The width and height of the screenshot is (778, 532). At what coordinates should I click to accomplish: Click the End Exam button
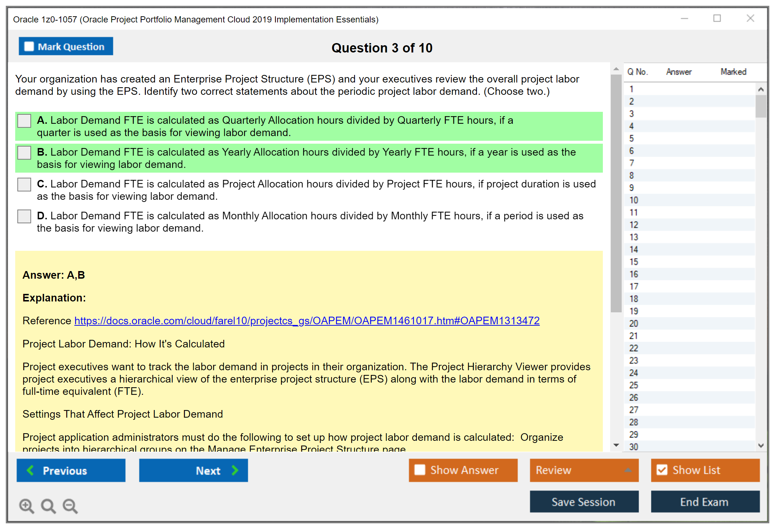pos(705,502)
